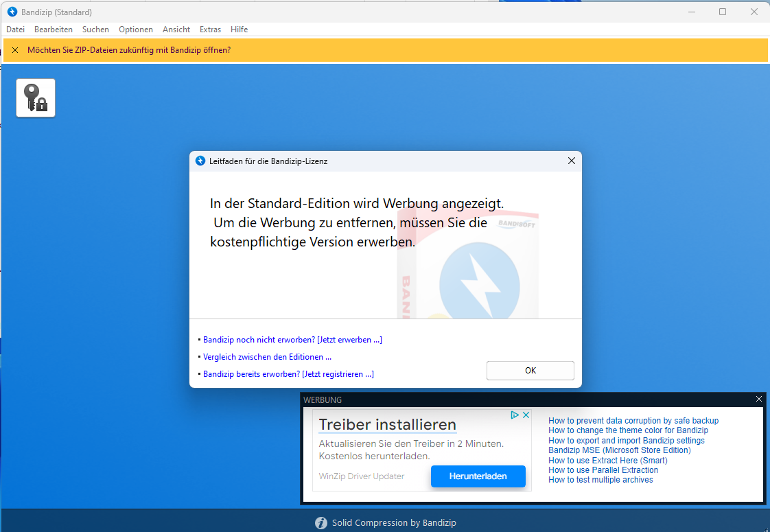The width and height of the screenshot is (770, 532).
Task: Open How to change the theme color link
Action: click(628, 430)
